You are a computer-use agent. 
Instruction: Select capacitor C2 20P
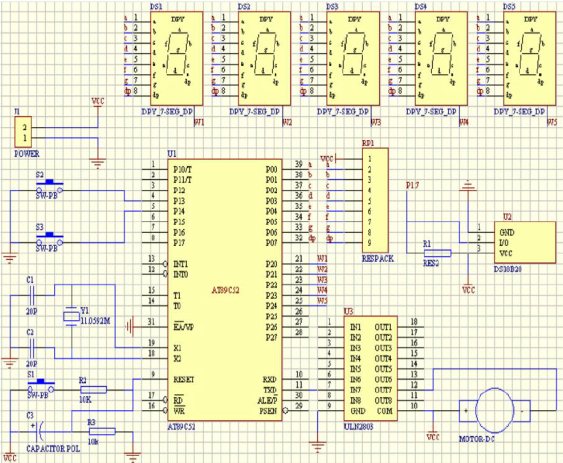coord(32,348)
